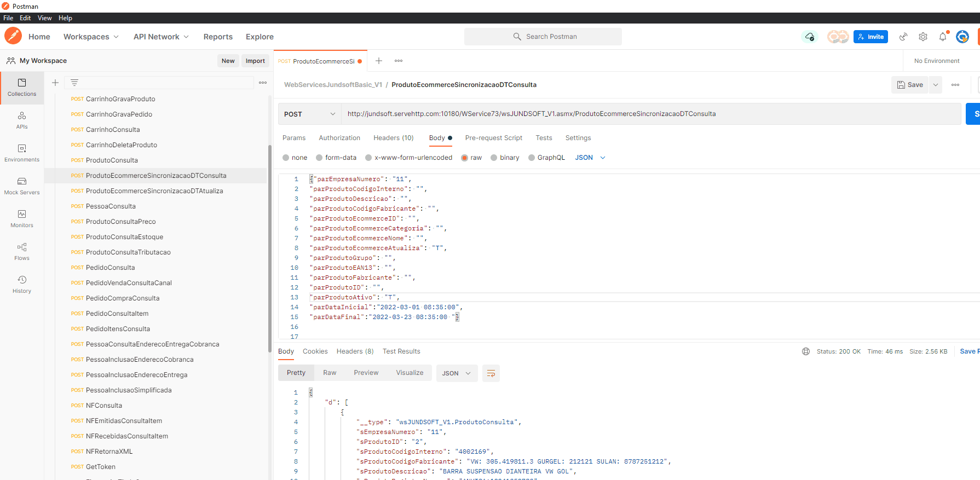
Task: Click the request URL input field
Action: tap(651, 114)
